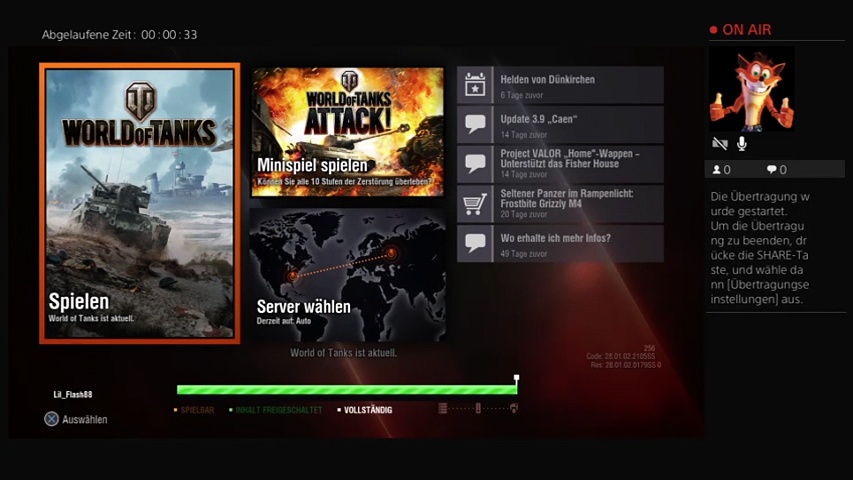The width and height of the screenshot is (853, 480).
Task: Click the speech bubble icon beside Project VALOR
Action: click(x=476, y=164)
